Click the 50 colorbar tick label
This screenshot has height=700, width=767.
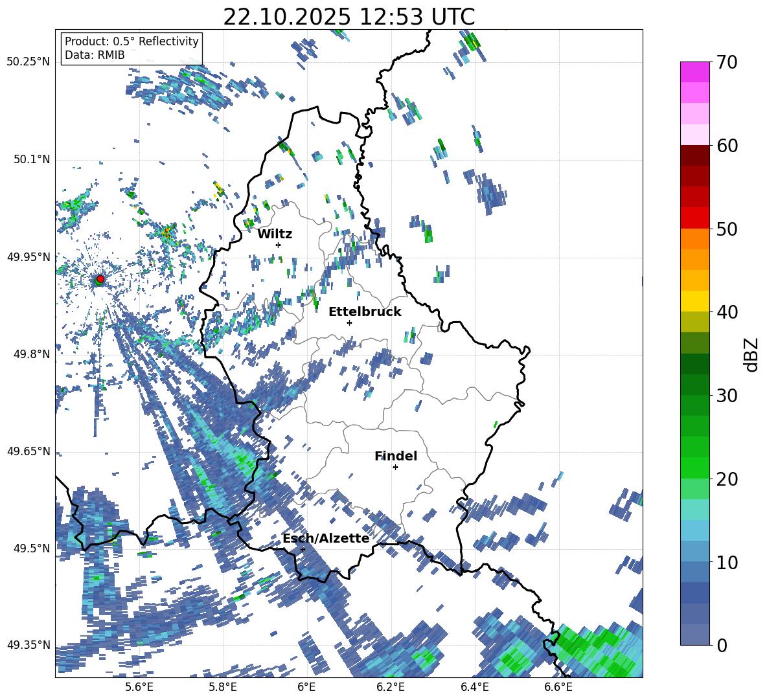pyautogui.click(x=727, y=229)
